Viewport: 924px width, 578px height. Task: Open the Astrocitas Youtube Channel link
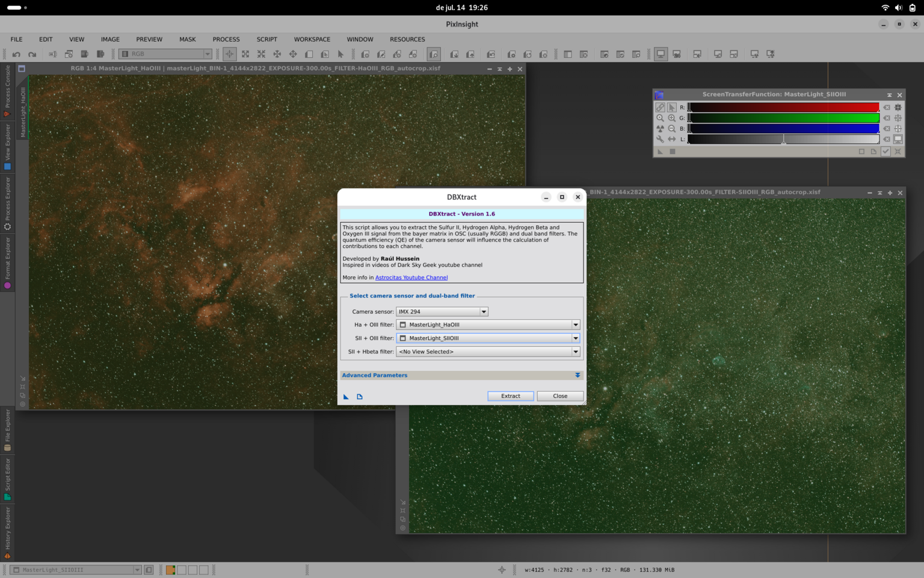(411, 278)
